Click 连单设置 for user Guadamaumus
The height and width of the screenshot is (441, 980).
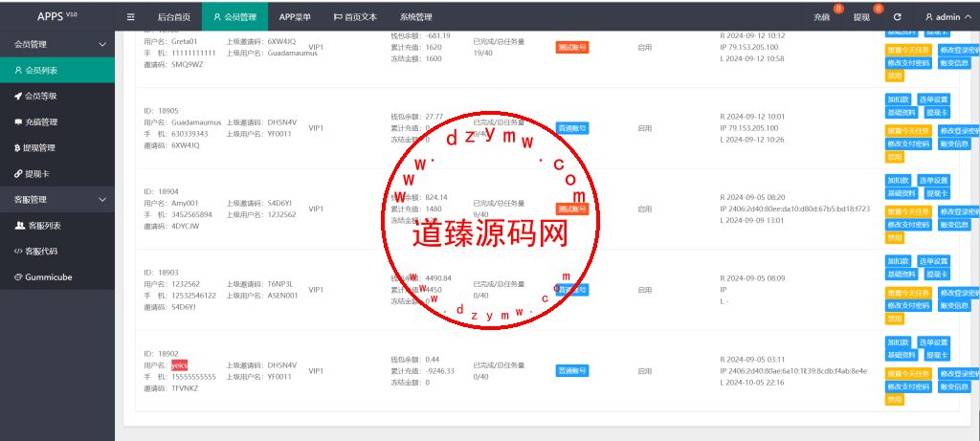[933, 99]
